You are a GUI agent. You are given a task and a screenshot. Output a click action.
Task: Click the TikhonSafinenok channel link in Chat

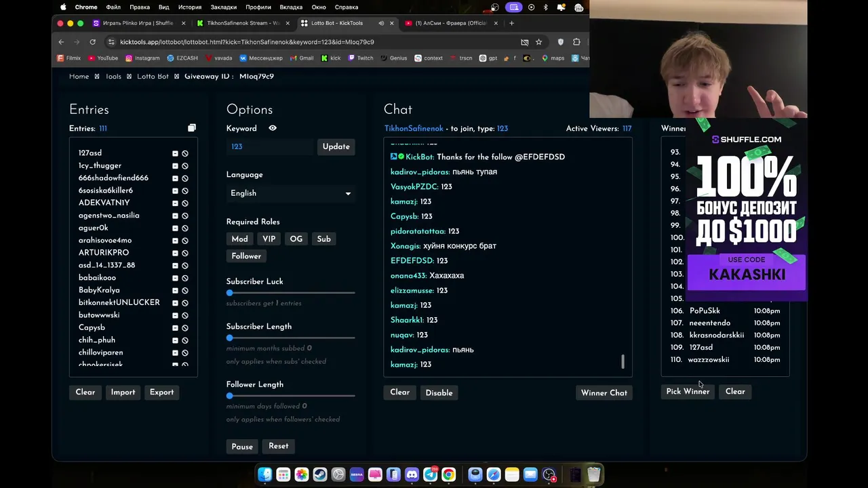coord(414,128)
